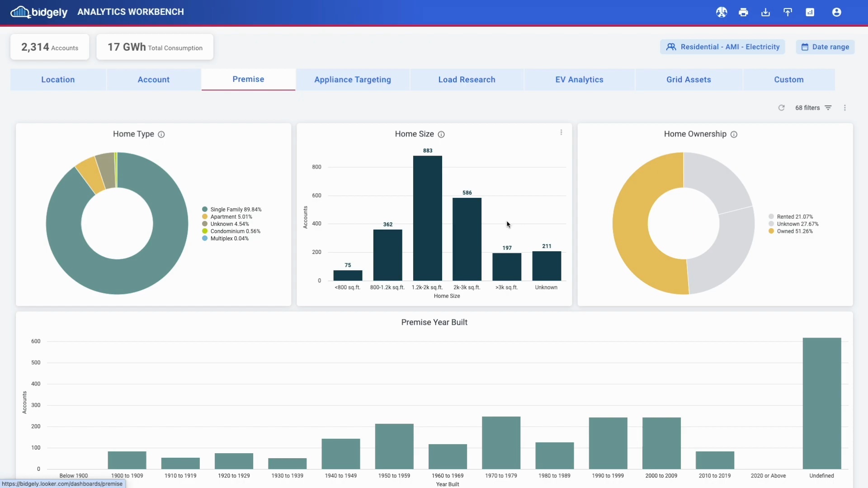Click the Home Type info icon

[161, 134]
